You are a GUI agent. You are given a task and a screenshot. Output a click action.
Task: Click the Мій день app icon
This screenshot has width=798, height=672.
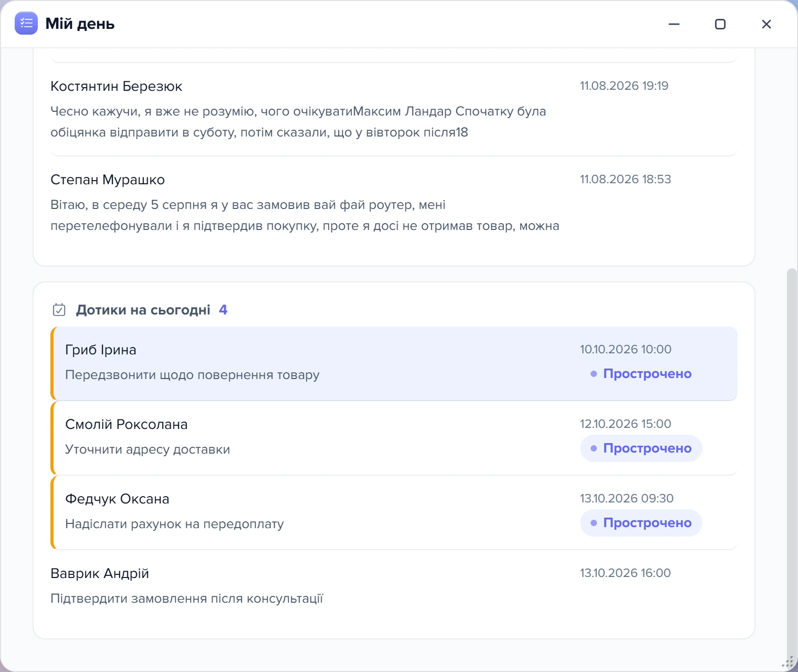(x=26, y=23)
